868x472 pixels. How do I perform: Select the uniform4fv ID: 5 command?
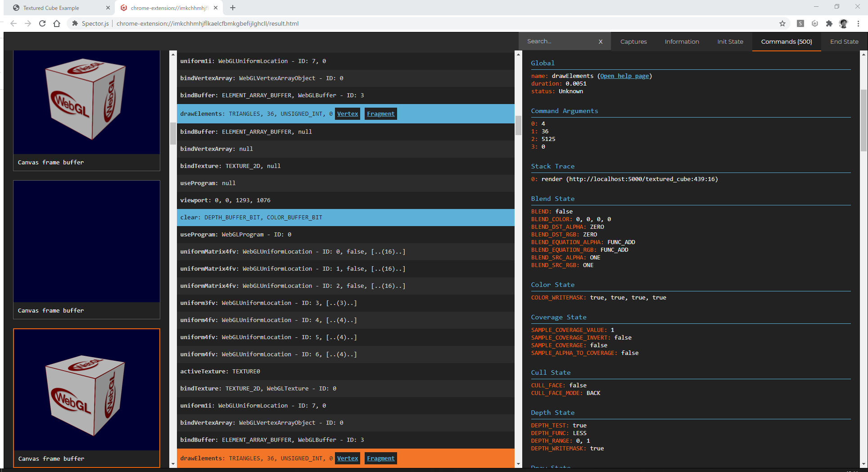click(x=346, y=337)
